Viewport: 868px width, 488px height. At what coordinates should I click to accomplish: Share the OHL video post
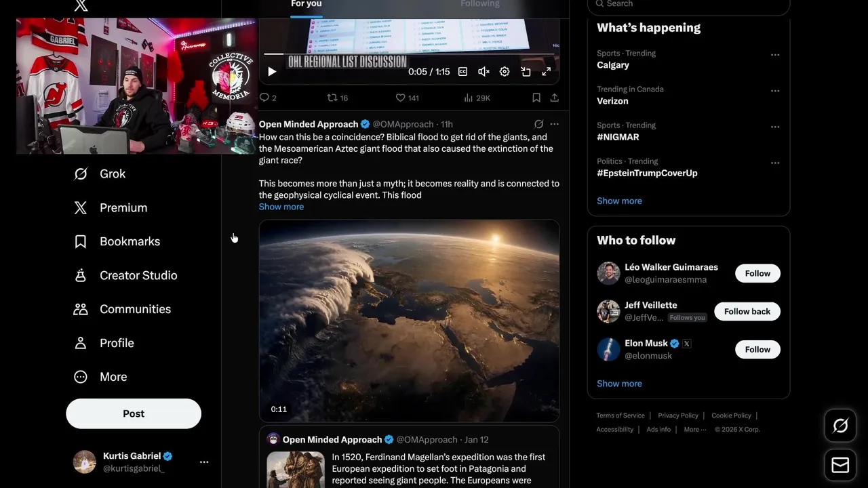[554, 98]
